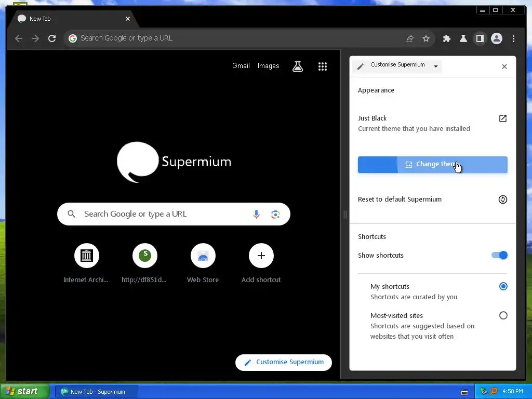Search by image with Lens icon

click(x=275, y=215)
